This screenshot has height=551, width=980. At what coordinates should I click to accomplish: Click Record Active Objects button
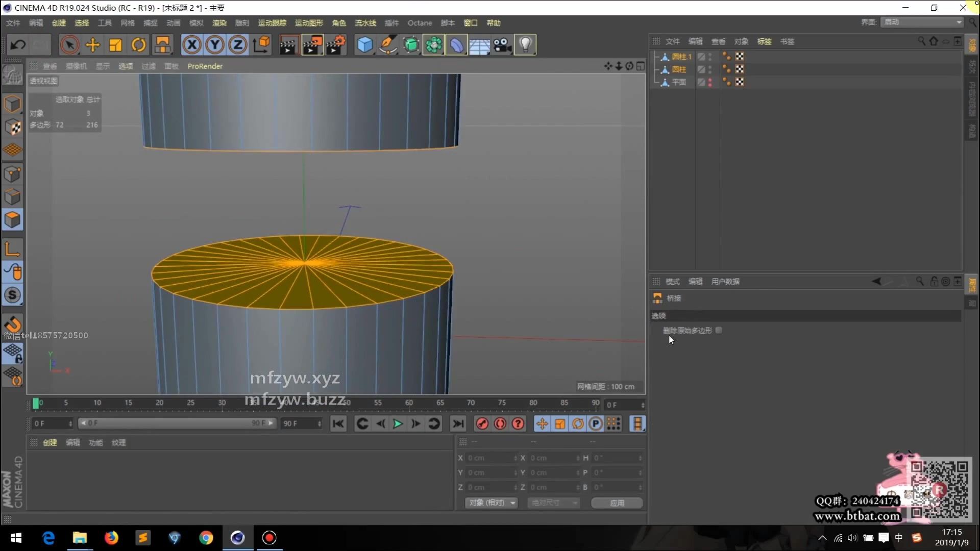click(x=482, y=424)
